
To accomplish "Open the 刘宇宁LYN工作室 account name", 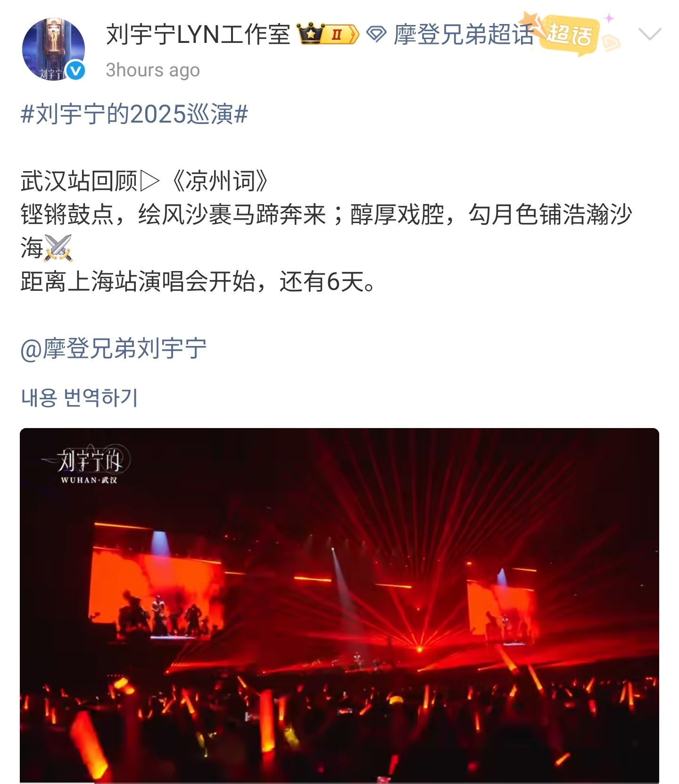I will (x=198, y=34).
